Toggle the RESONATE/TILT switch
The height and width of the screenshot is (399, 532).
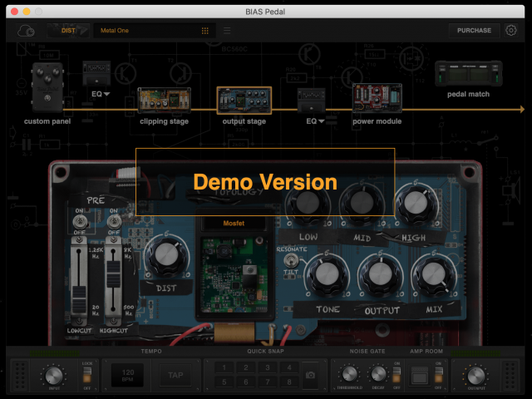(291, 261)
